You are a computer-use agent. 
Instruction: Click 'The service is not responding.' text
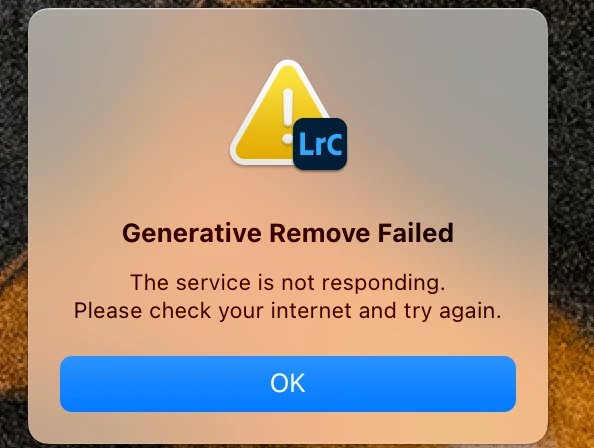pyautogui.click(x=288, y=283)
